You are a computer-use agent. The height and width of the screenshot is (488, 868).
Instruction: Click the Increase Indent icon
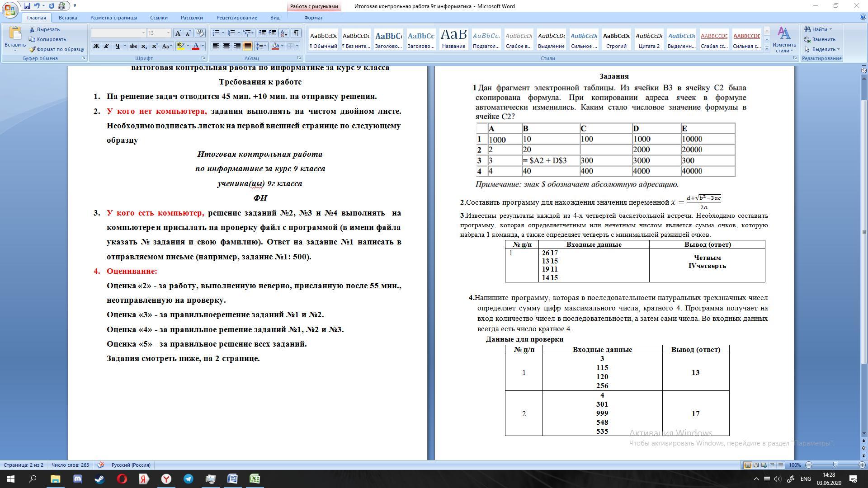tap(273, 33)
